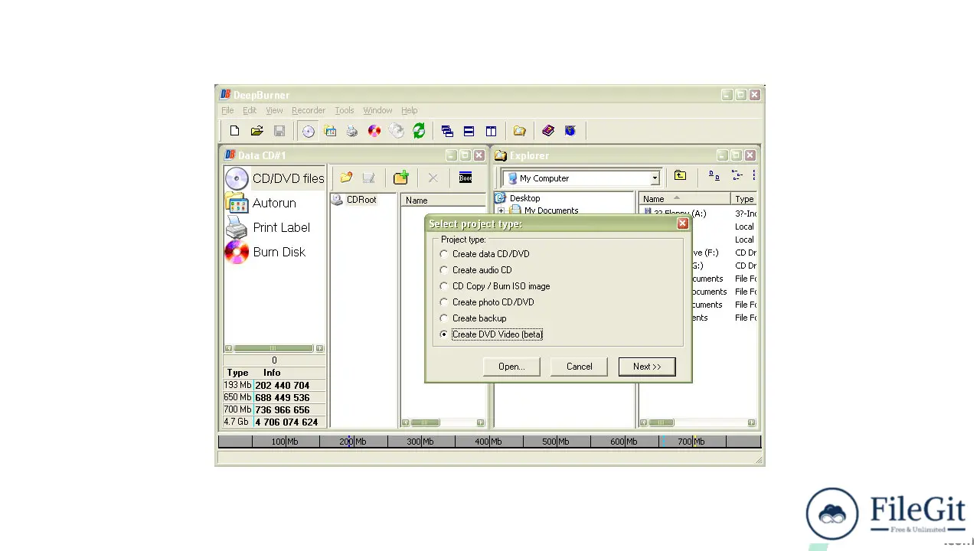This screenshot has height=551, width=980.
Task: Click the rename item icon in Data CD
Action: click(369, 178)
